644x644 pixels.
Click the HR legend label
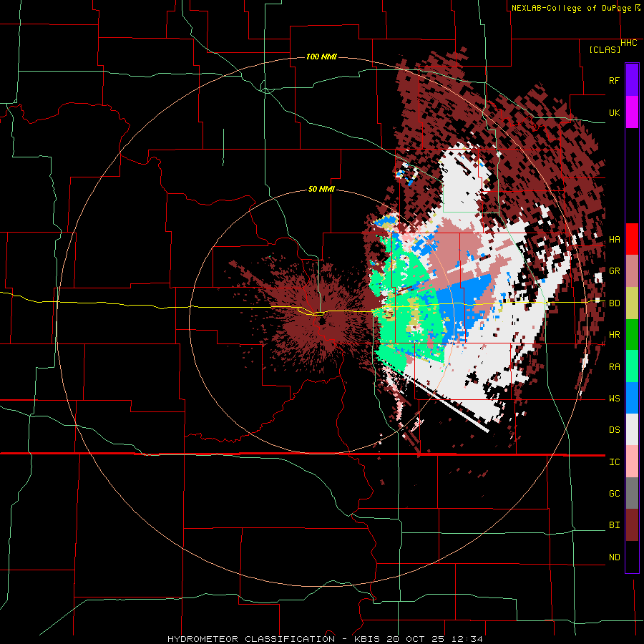click(614, 335)
